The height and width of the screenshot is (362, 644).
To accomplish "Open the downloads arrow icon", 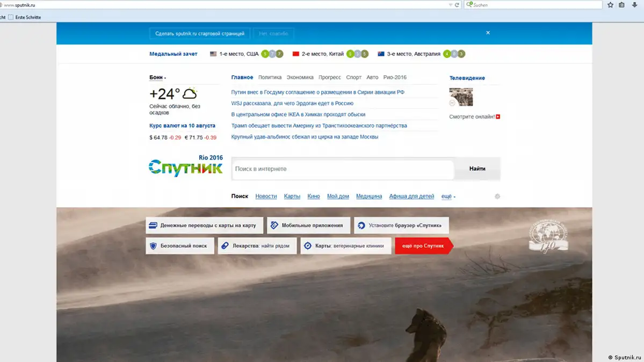I will 634,5.
